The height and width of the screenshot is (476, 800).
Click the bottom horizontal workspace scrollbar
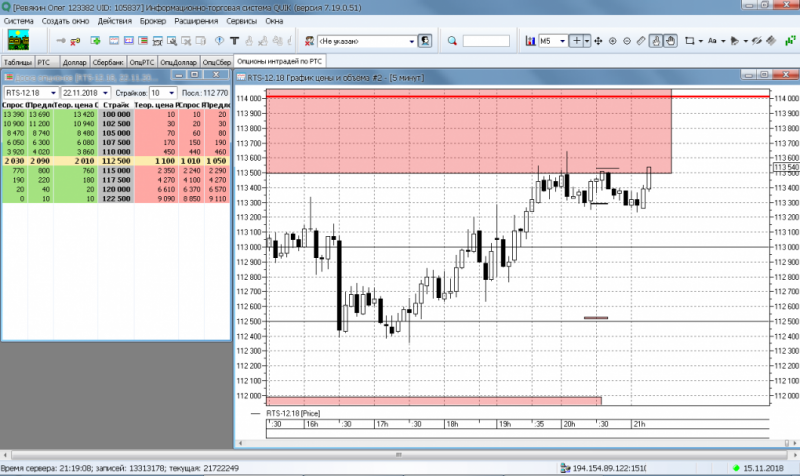coord(399,455)
